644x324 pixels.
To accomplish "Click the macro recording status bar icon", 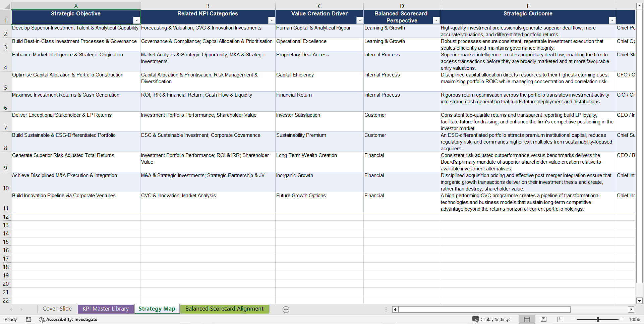I will tap(28, 319).
